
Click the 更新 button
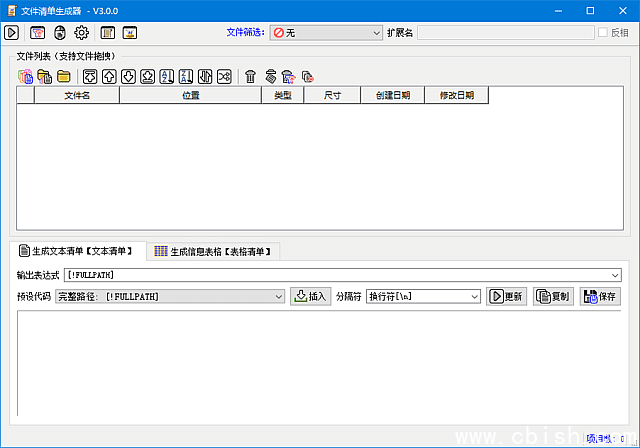click(506, 296)
